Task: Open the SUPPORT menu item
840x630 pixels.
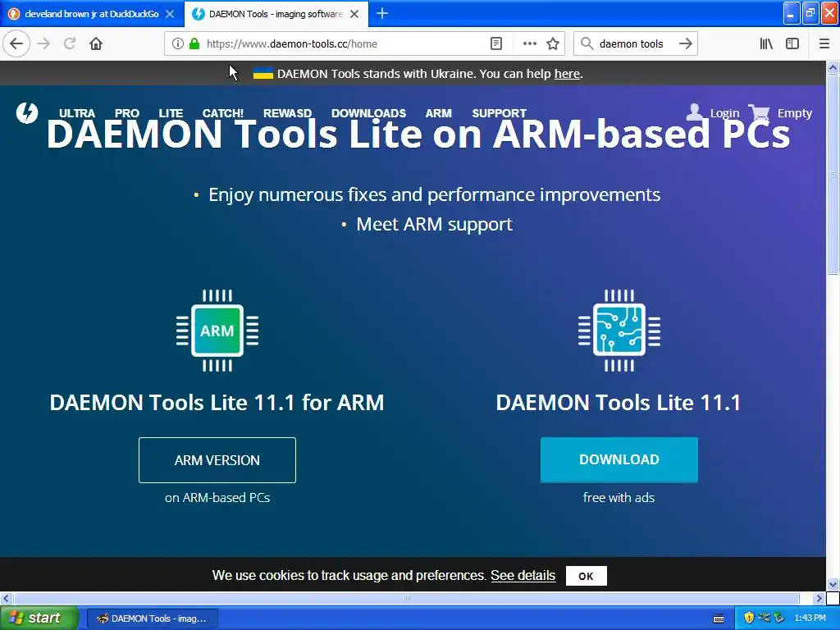Action: (x=500, y=113)
